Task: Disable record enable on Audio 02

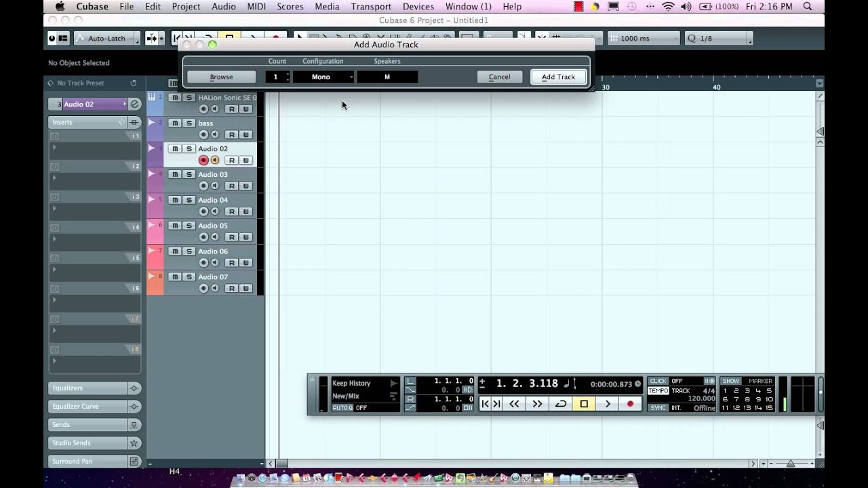Action: (x=203, y=160)
